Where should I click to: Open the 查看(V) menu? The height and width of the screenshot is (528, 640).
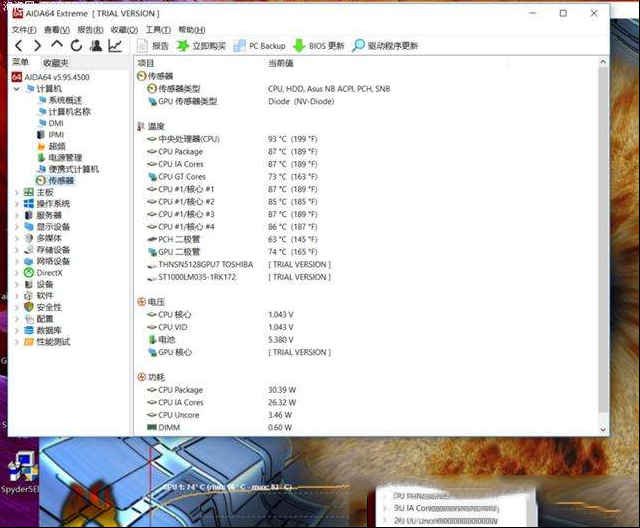[57, 30]
